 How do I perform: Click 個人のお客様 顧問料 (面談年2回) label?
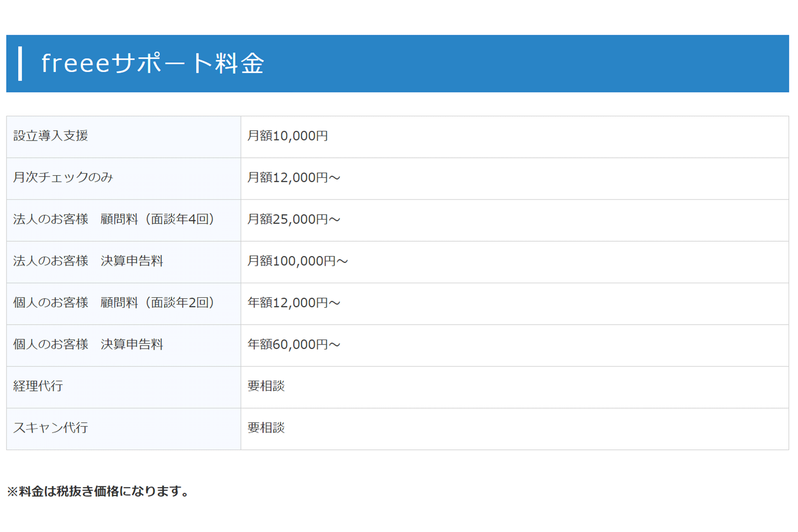coord(114,303)
